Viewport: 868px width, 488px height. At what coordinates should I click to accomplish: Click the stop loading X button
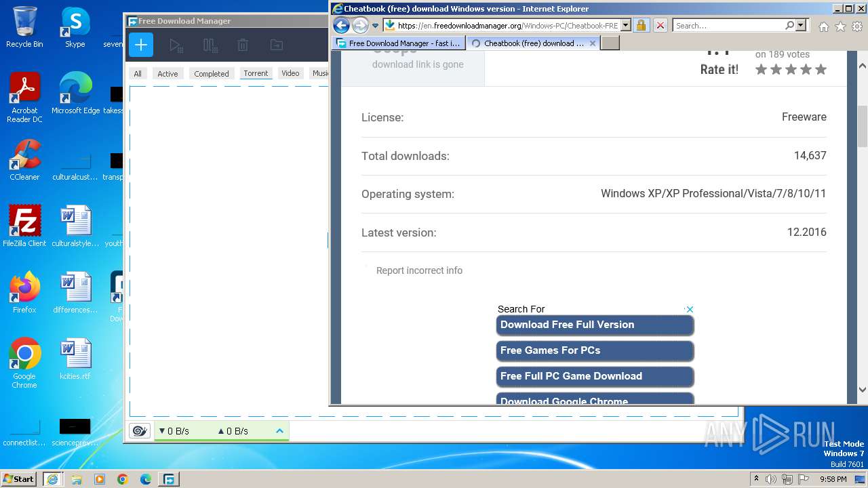pyautogui.click(x=660, y=26)
